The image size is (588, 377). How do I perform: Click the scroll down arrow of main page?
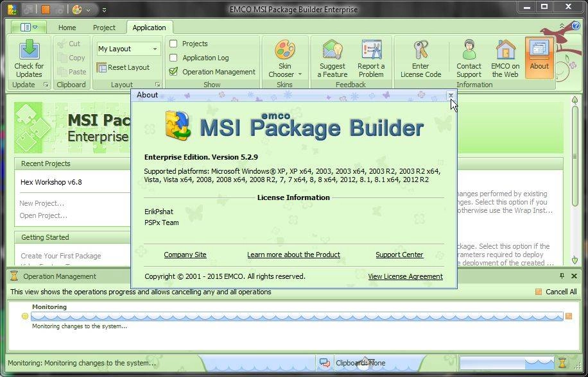[575, 260]
